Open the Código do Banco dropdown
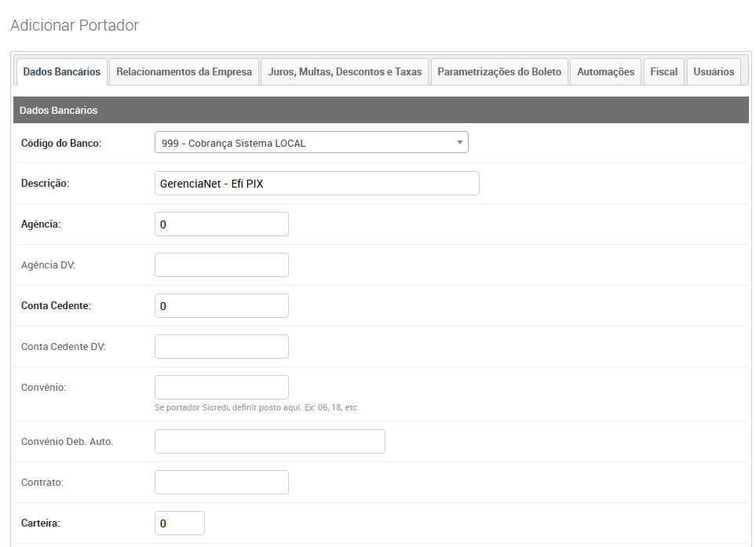756x547 pixels. pos(311,143)
